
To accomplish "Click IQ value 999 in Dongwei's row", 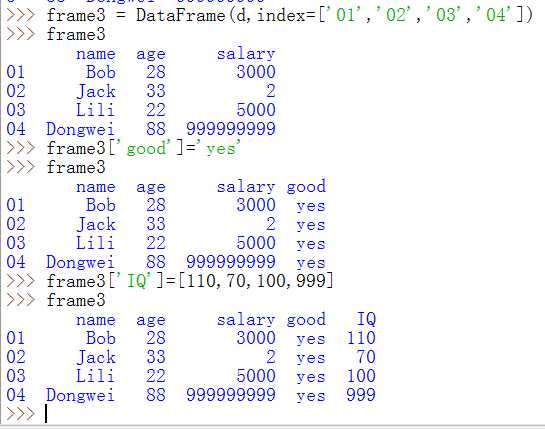I will click(x=361, y=395).
